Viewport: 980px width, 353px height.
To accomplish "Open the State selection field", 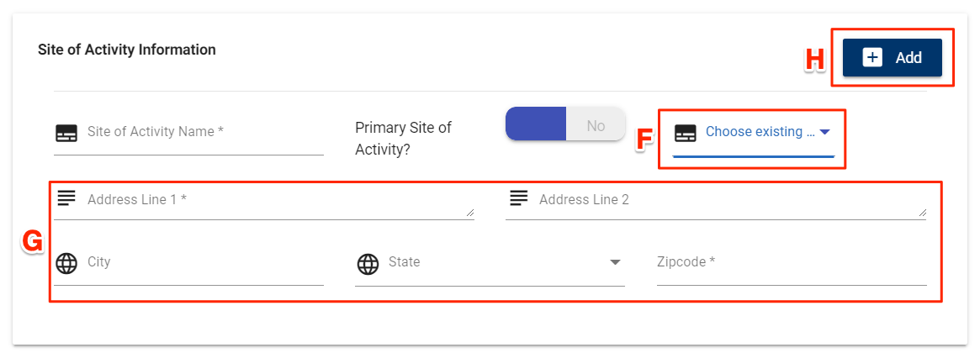I will (x=496, y=262).
